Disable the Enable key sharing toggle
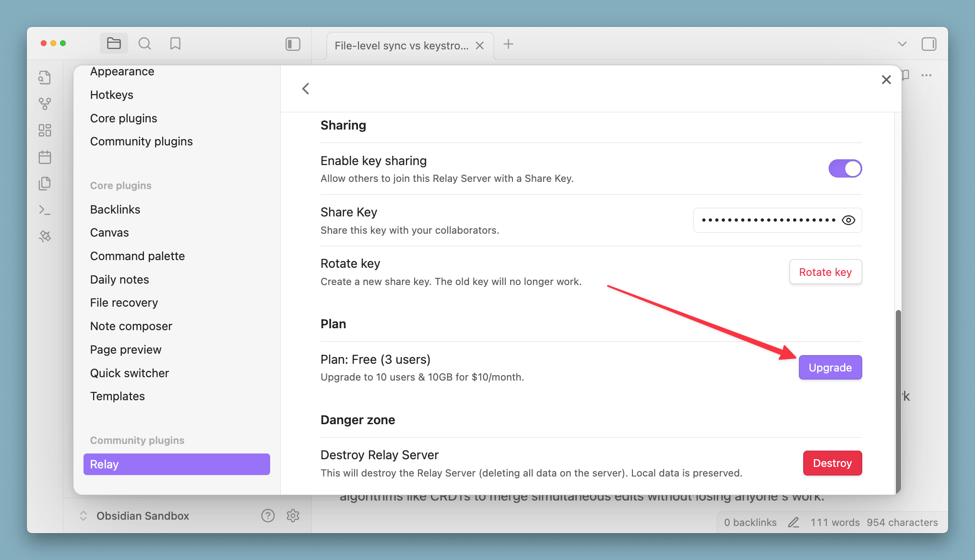The width and height of the screenshot is (975, 560). (x=845, y=168)
